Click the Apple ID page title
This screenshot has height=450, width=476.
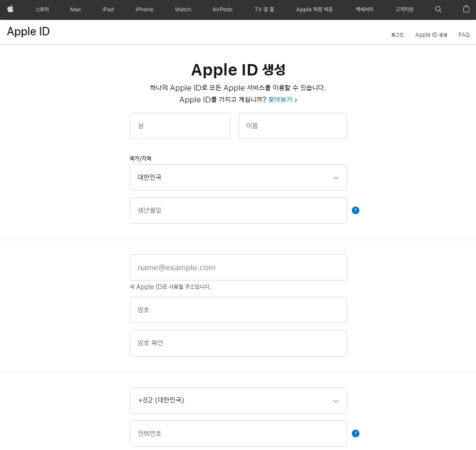pyautogui.click(x=28, y=32)
